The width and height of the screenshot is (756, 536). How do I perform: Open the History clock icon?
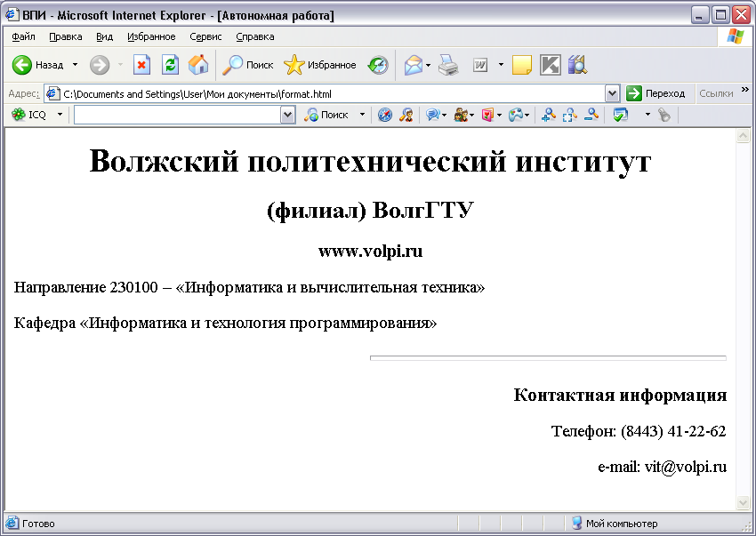tap(378, 65)
